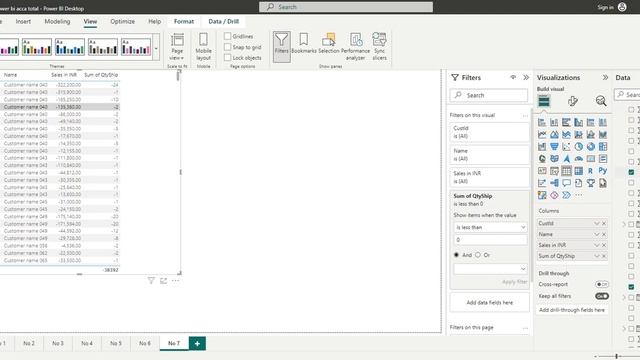Expand the themes gallery dropdown
This screenshot has height=360, width=640.
pyautogui.click(x=156, y=48)
